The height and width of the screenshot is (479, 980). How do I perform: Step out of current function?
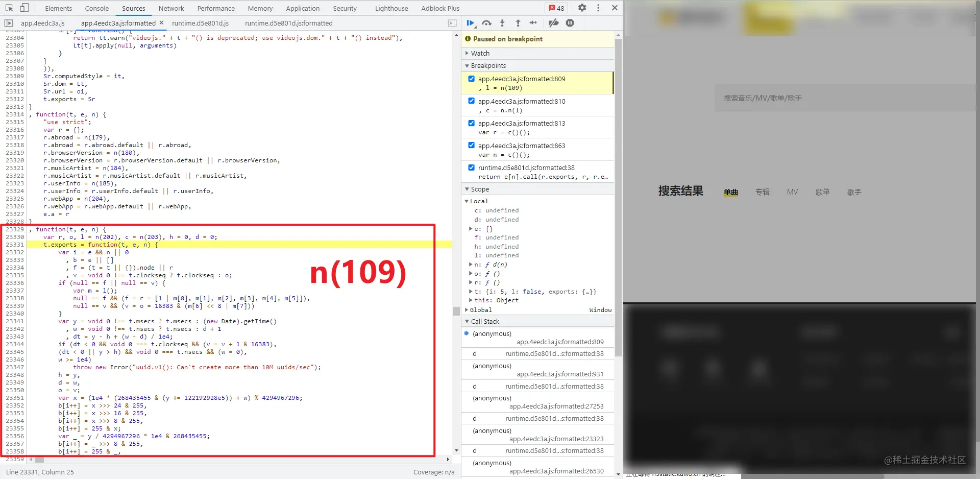518,23
